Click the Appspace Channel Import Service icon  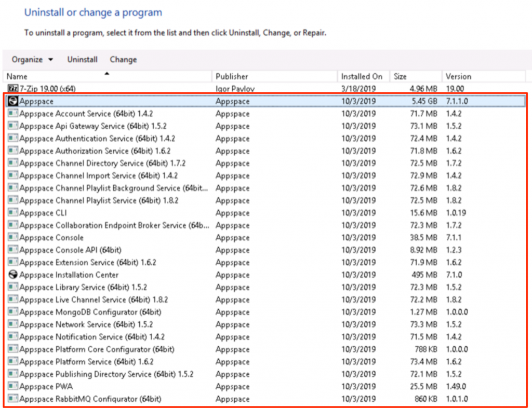pyautogui.click(x=13, y=175)
